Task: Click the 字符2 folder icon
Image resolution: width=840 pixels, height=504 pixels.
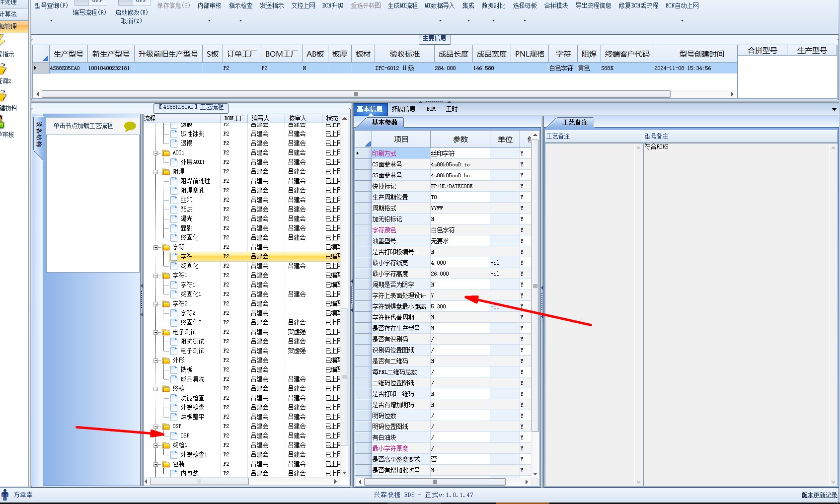Action: click(x=166, y=304)
